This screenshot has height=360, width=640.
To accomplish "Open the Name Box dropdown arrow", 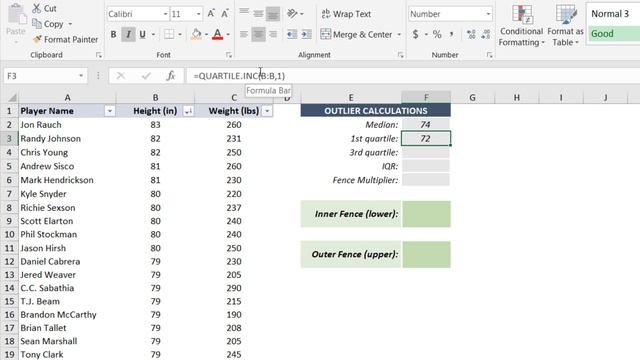I will pyautogui.click(x=81, y=76).
